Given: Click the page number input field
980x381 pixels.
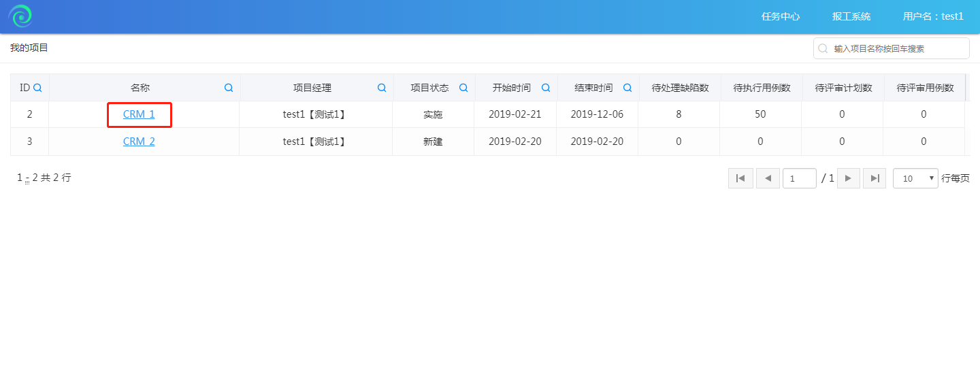Looking at the screenshot, I should click(800, 178).
